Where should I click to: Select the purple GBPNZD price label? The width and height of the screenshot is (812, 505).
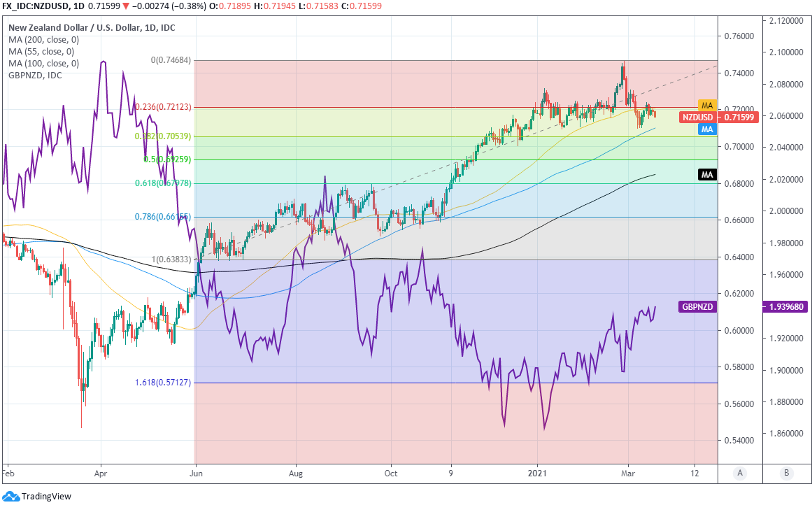click(697, 306)
